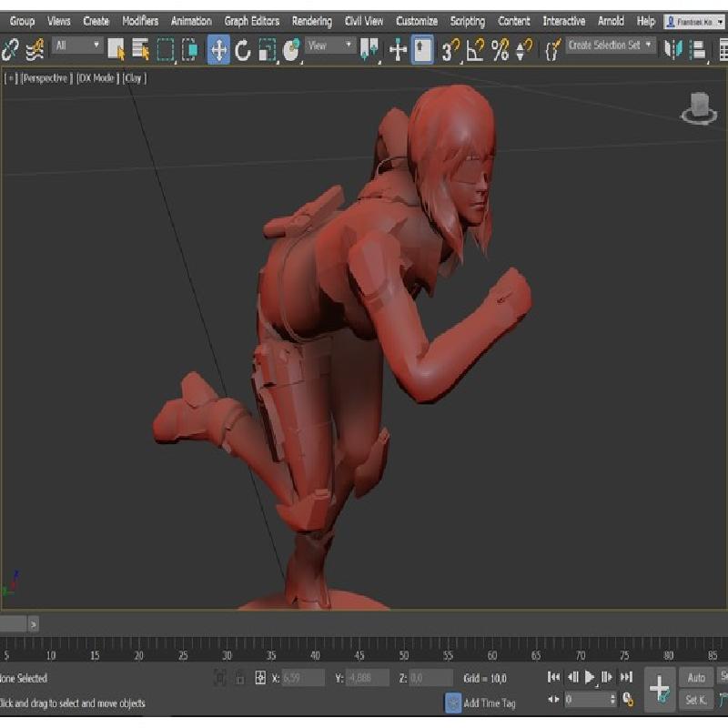This screenshot has width=728, height=728.
Task: Click the Y coordinate field
Action: pos(368,678)
